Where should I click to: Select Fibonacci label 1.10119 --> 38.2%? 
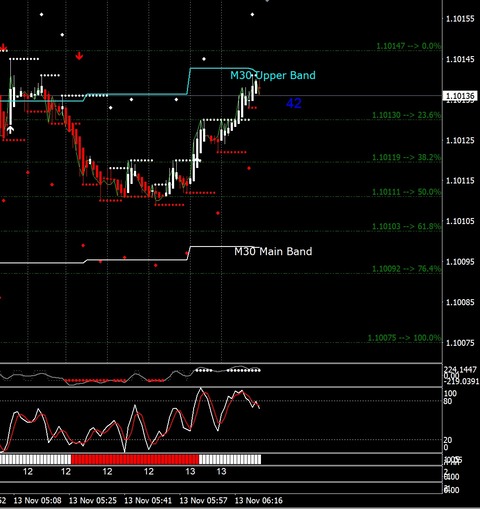[406, 157]
